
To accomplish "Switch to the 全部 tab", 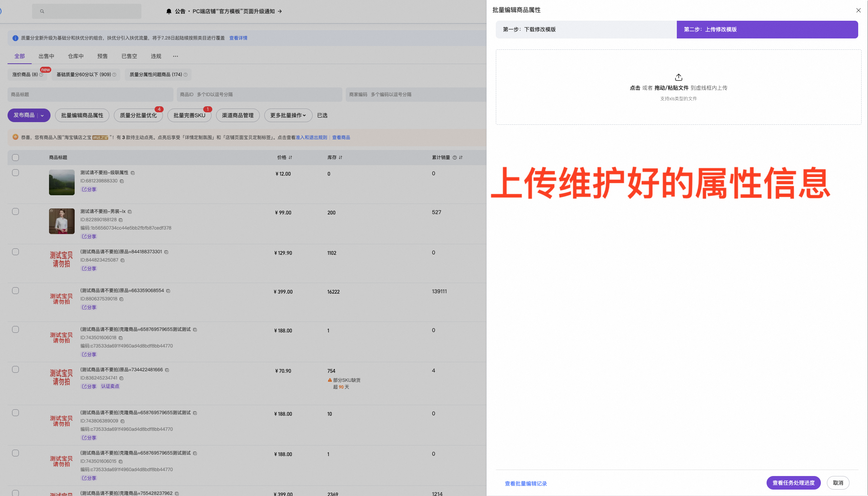I will point(20,56).
